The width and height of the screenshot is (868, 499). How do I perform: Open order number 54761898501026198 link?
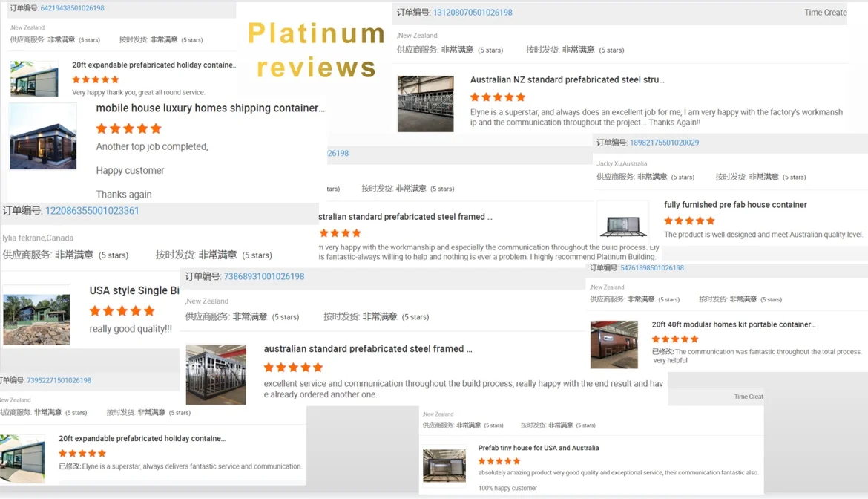pyautogui.click(x=651, y=267)
